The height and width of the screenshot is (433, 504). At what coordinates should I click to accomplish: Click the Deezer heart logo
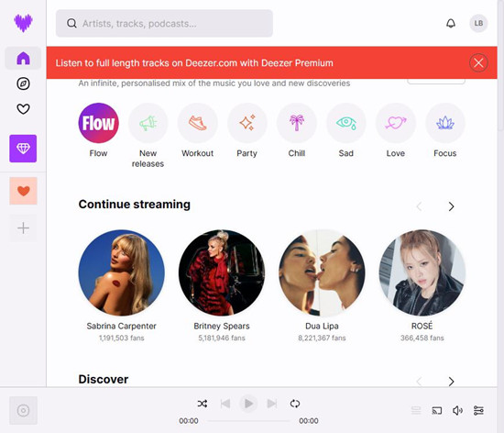tap(23, 23)
